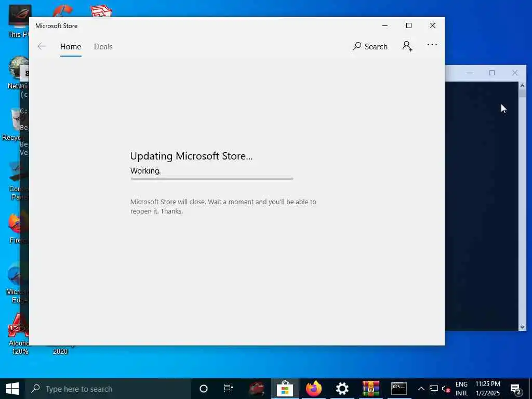Open the three-dot See more menu

coord(432,45)
